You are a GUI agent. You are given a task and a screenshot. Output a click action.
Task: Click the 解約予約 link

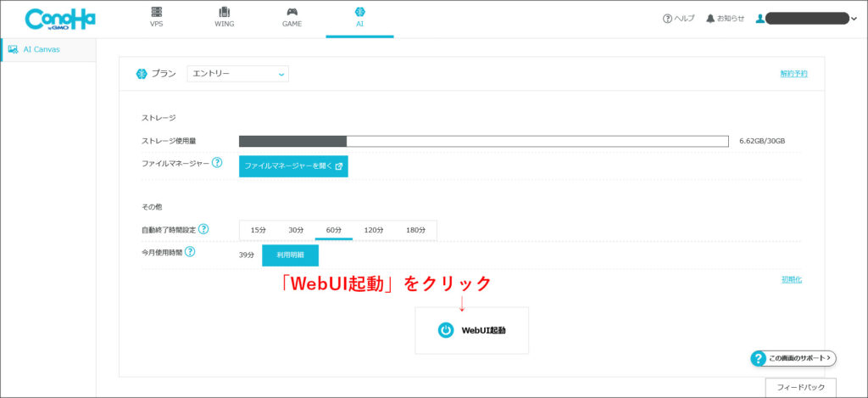[x=793, y=74]
